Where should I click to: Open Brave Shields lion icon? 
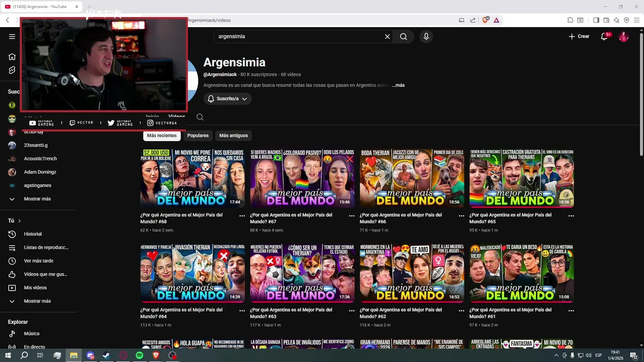(x=486, y=20)
